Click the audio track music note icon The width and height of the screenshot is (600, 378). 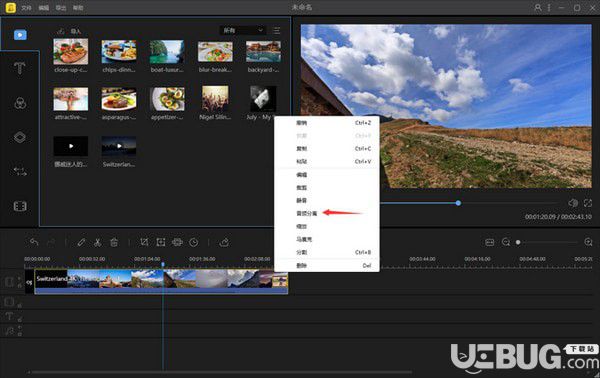[9, 331]
